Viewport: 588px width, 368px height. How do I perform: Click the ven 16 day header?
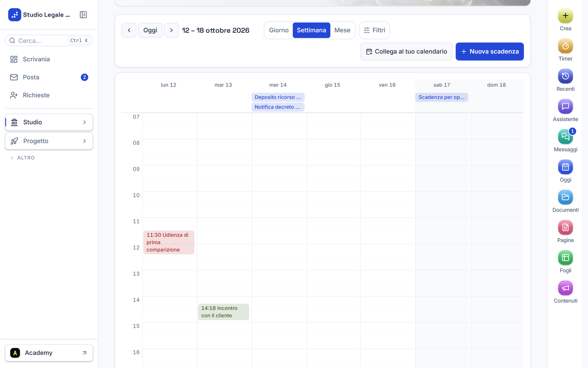[387, 85]
